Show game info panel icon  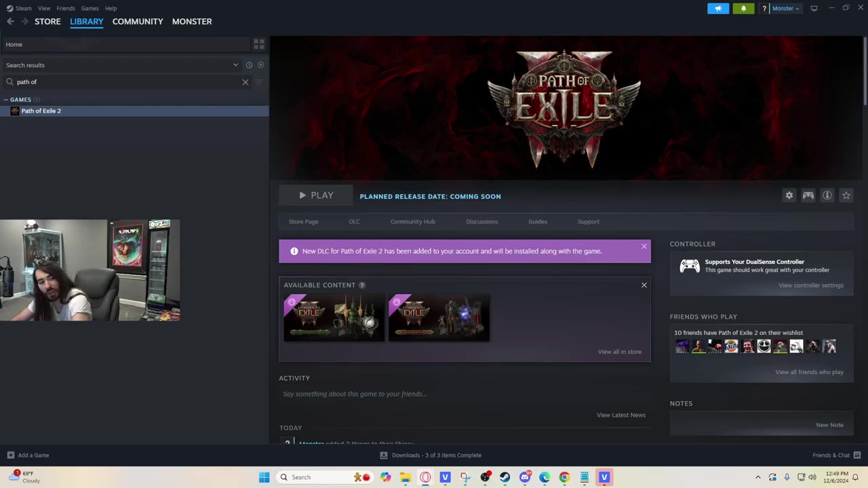tap(827, 195)
